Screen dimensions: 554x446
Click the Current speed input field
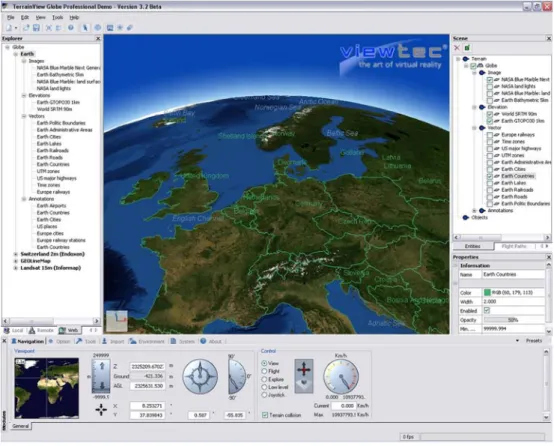point(343,406)
